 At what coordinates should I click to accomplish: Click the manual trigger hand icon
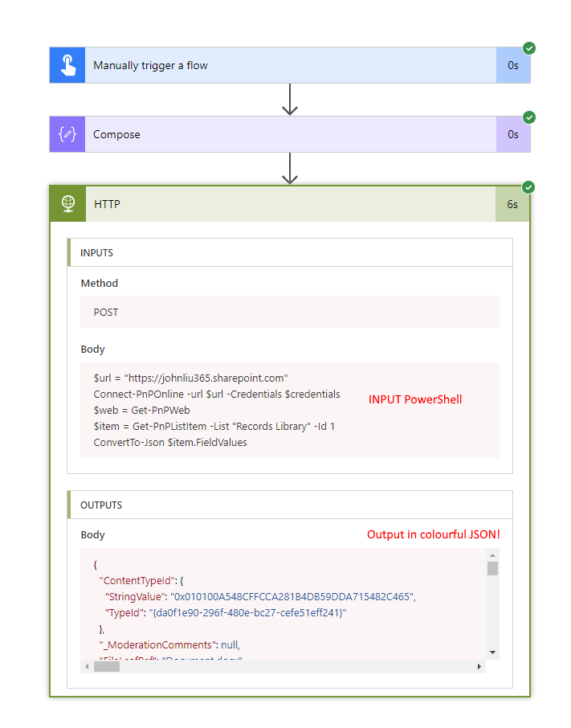[67, 65]
